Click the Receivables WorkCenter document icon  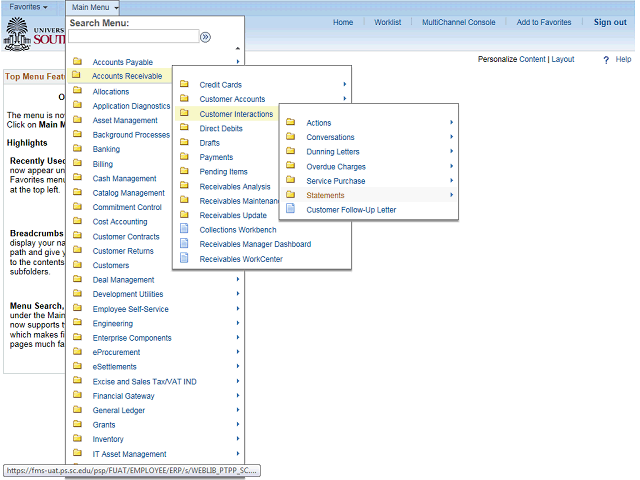point(184,259)
